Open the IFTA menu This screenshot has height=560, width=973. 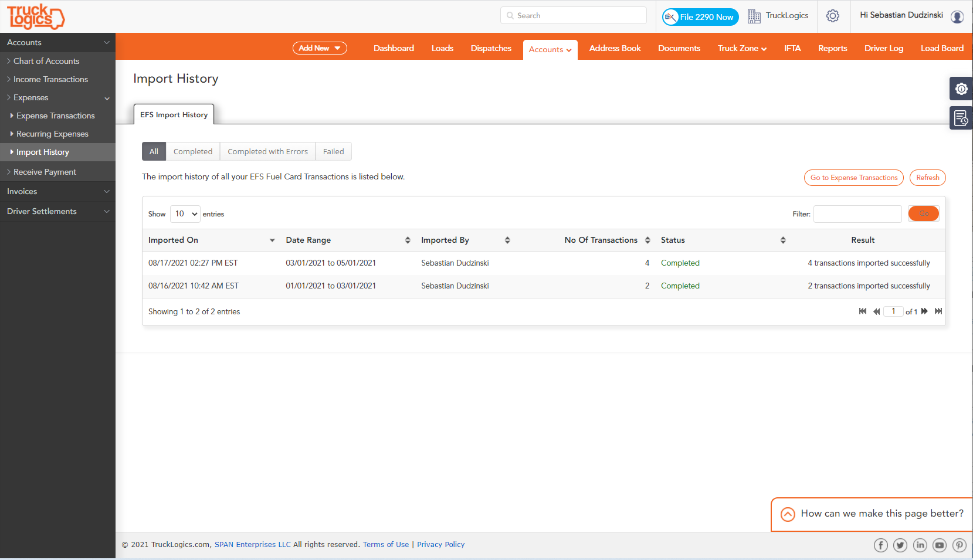pyautogui.click(x=792, y=48)
